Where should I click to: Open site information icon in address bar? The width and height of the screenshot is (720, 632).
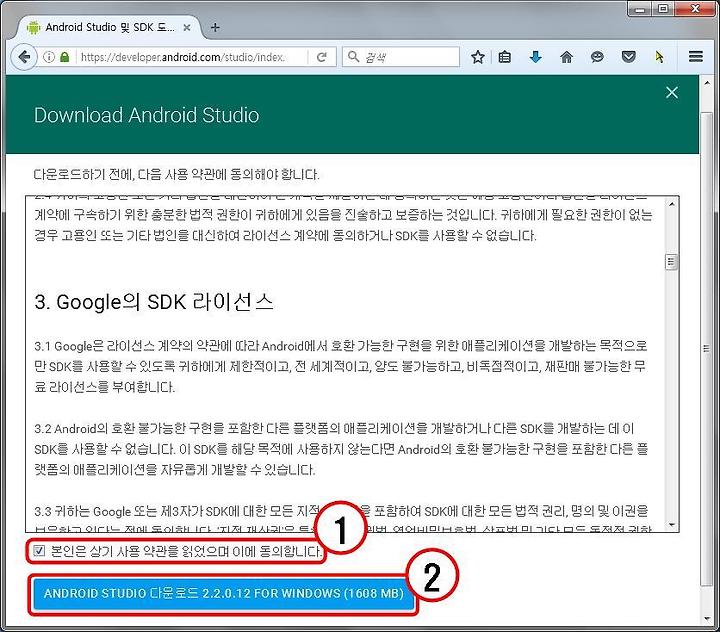49,57
